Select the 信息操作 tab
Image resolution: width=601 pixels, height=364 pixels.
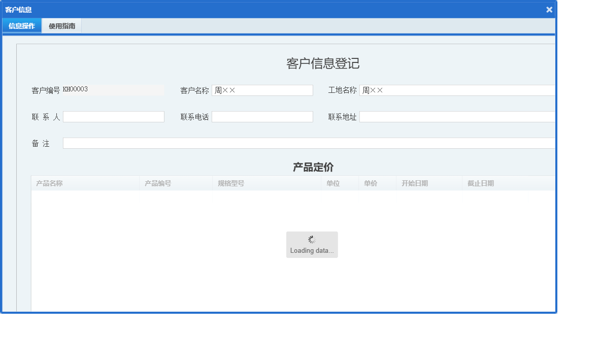(21, 25)
